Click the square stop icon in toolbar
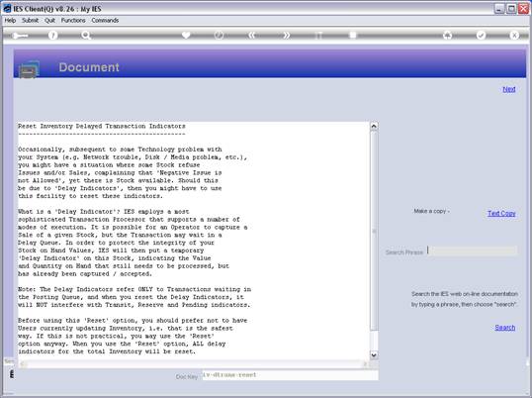This screenshot has width=532, height=398. point(353,35)
